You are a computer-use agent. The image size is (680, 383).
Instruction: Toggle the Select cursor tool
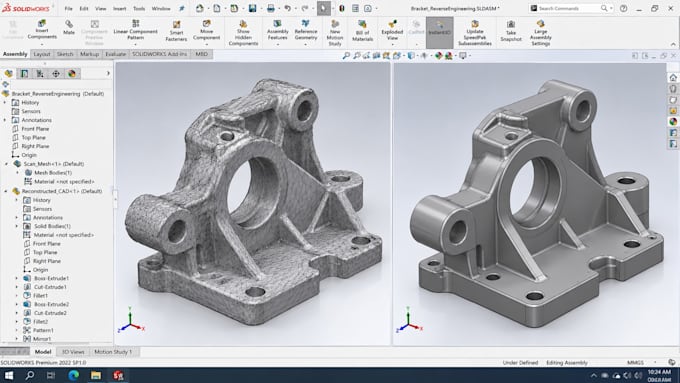point(324,8)
